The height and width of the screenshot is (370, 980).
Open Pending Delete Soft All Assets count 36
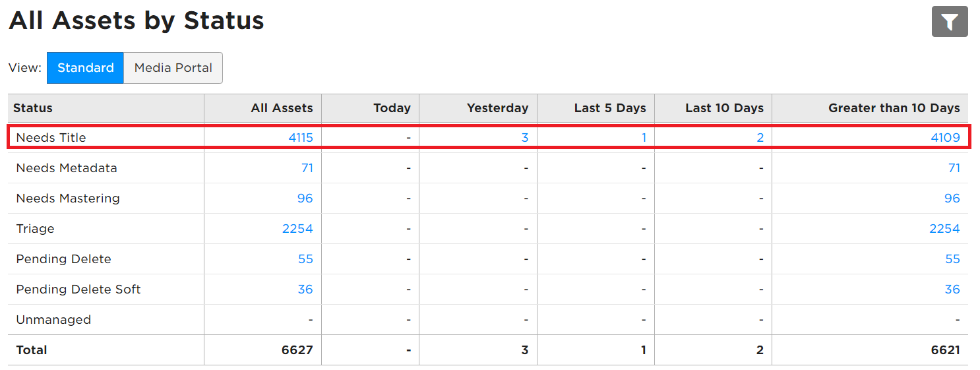[x=305, y=290]
